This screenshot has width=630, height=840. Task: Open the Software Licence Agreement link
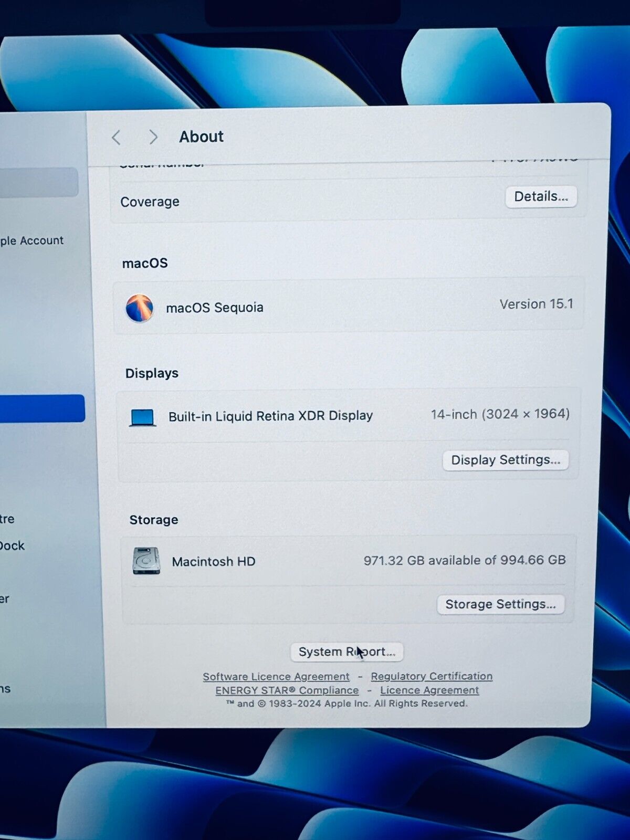(276, 677)
